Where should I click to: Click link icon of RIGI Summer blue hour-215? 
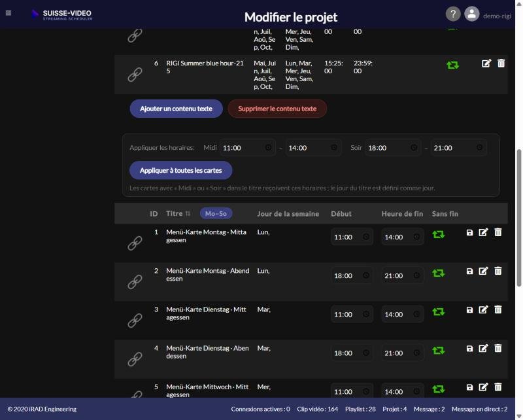[x=135, y=75]
